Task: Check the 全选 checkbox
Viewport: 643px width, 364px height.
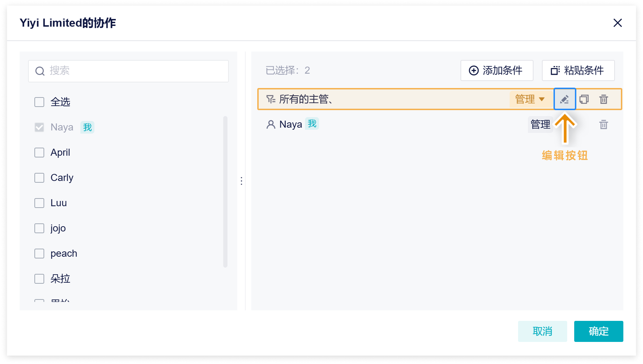Action: [x=39, y=102]
